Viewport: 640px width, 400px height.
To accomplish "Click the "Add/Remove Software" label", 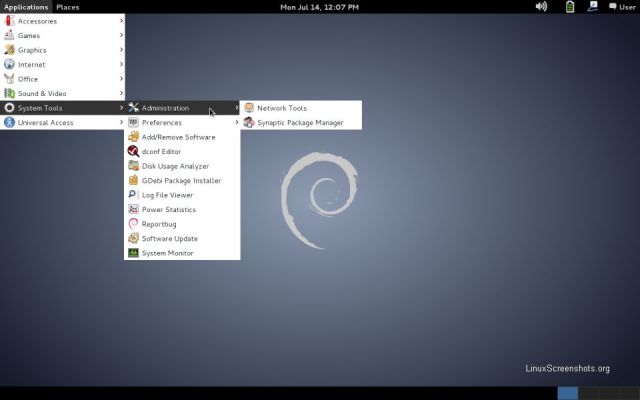I will [178, 137].
